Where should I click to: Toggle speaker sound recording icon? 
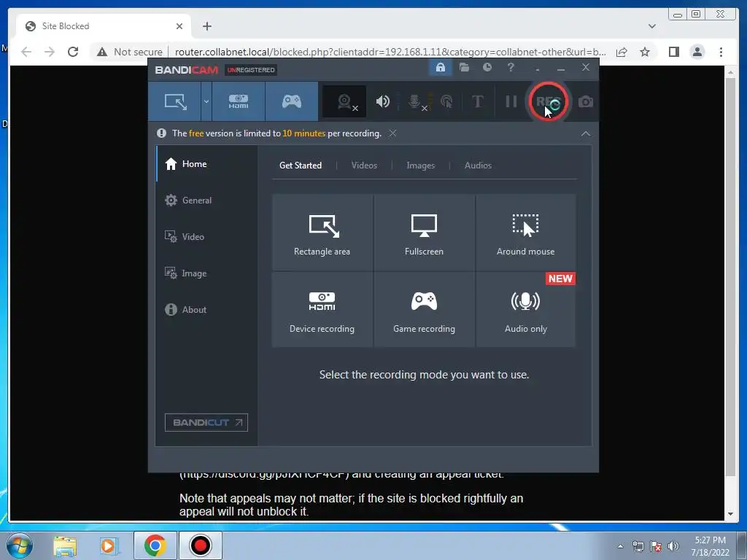tap(382, 101)
